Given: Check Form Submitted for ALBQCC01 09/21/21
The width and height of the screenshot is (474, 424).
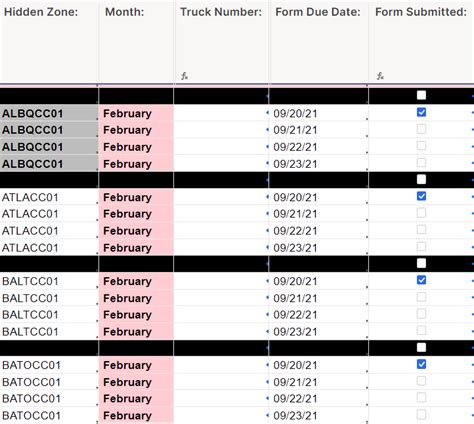Looking at the screenshot, I should 421,129.
